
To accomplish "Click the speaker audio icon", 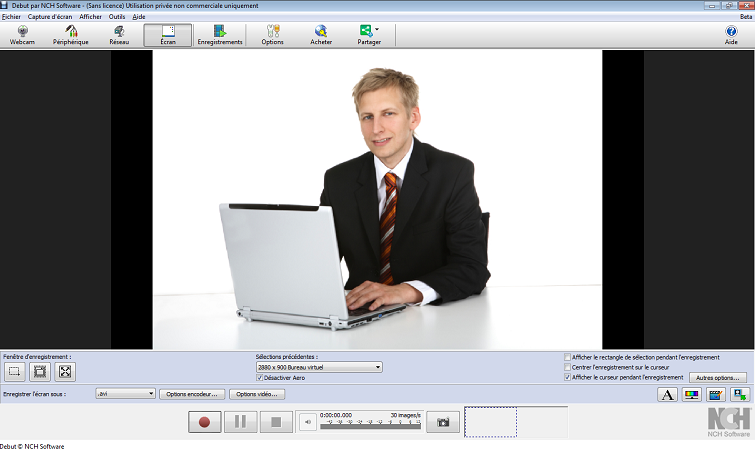I will tap(308, 422).
